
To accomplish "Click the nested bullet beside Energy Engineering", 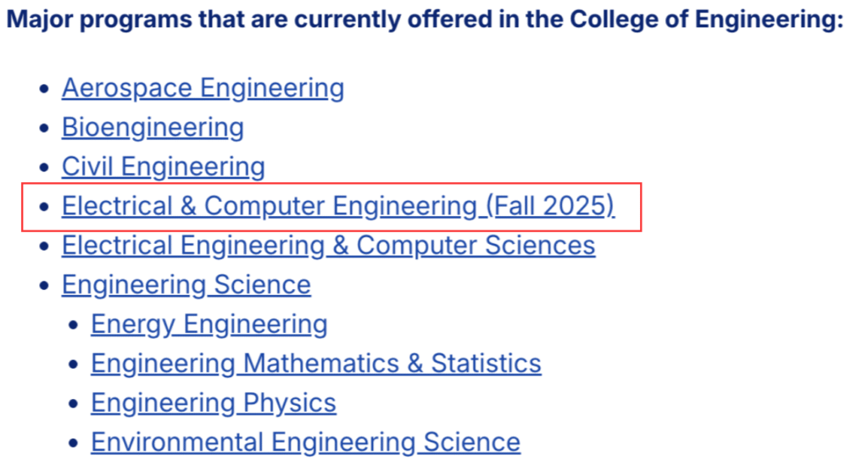I will click(75, 325).
